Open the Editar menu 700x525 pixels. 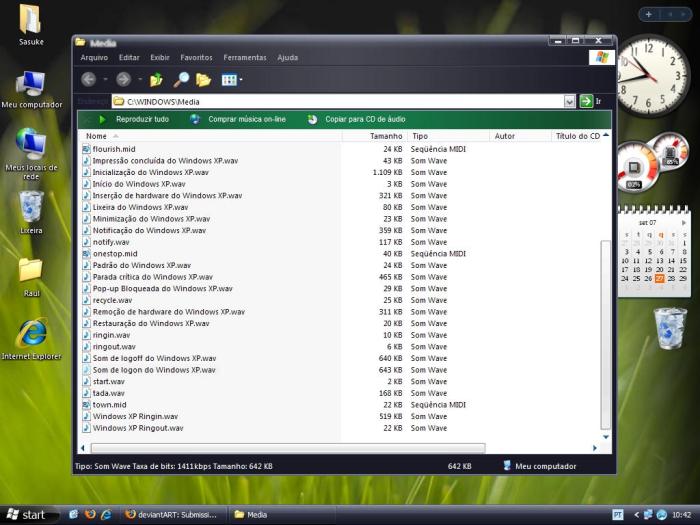129,58
